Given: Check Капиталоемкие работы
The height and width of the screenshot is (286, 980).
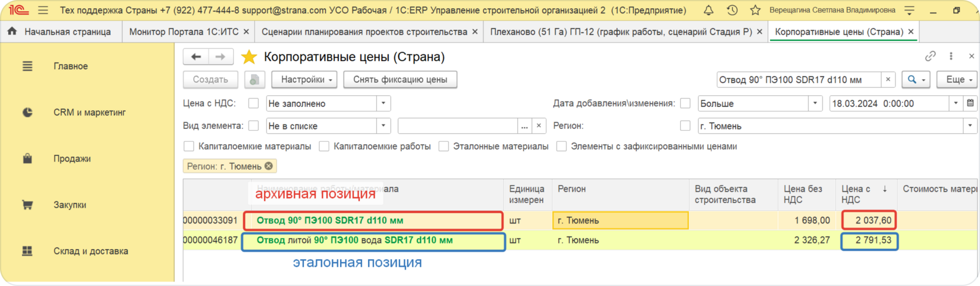Looking at the screenshot, I should pyautogui.click(x=324, y=146).
